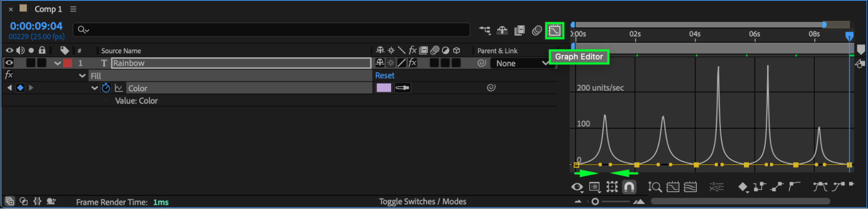
Task: Toggle the snap magnet in graph editor
Action: pos(629,187)
